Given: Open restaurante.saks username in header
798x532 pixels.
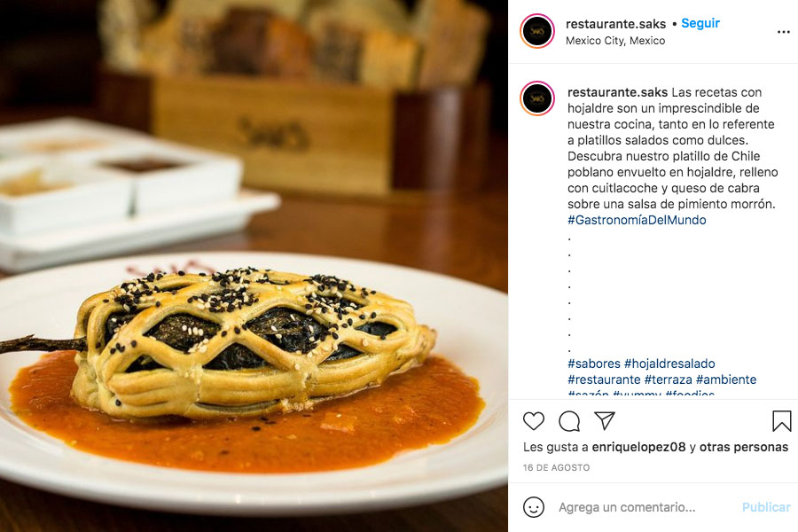Looking at the screenshot, I should (616, 24).
